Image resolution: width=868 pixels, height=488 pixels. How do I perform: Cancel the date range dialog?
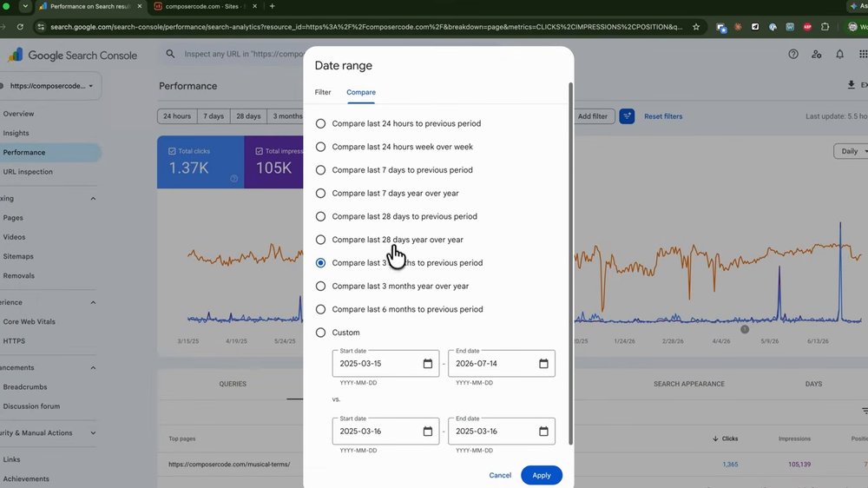(x=500, y=475)
